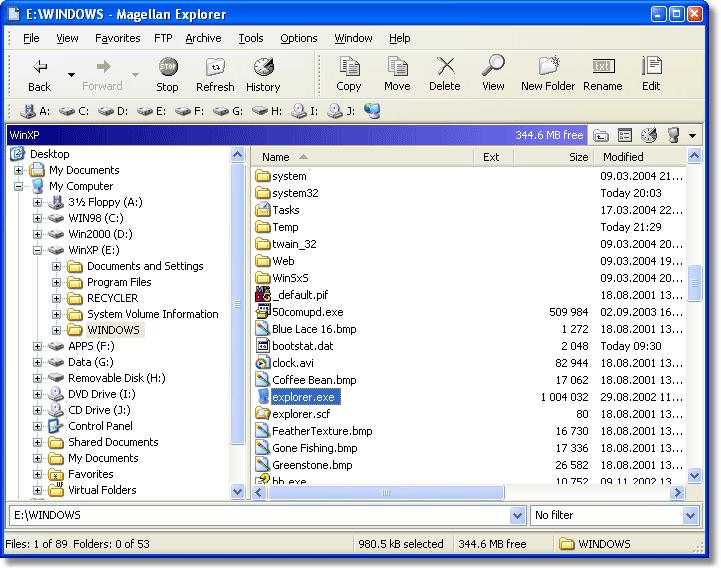Switch to drive C: in the drive bar
The height and width of the screenshot is (570, 721).
coord(74,111)
